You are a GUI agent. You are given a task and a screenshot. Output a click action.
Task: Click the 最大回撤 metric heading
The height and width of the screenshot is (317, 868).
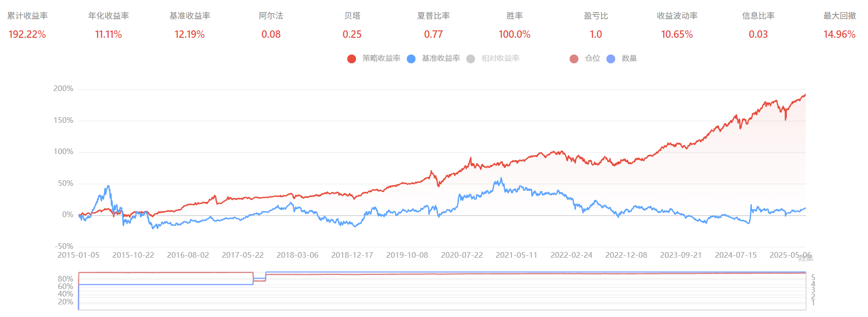coord(840,16)
